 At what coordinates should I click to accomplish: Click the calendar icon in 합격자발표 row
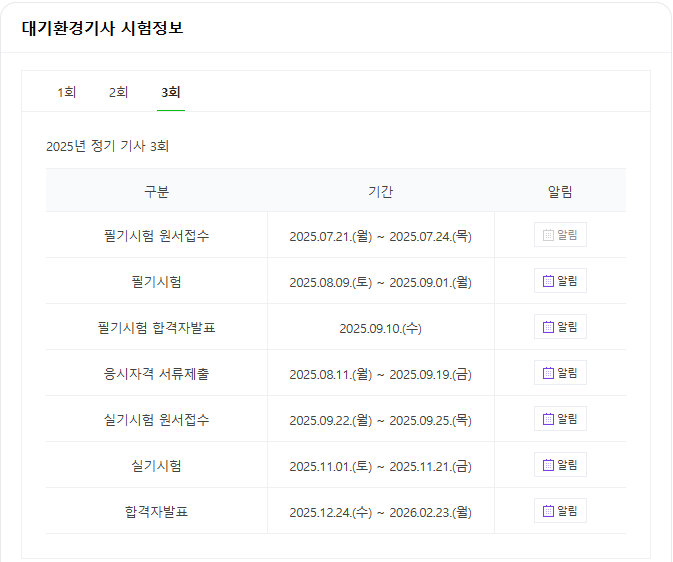(548, 511)
